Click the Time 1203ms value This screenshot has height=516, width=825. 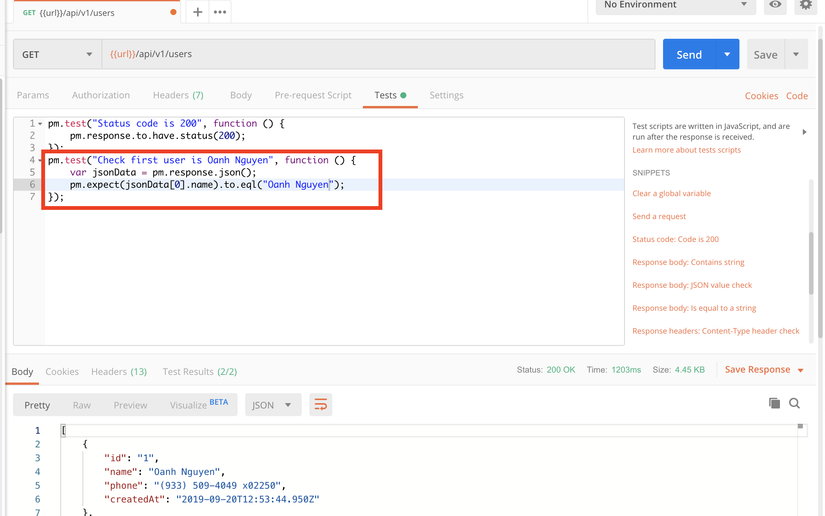(x=626, y=370)
